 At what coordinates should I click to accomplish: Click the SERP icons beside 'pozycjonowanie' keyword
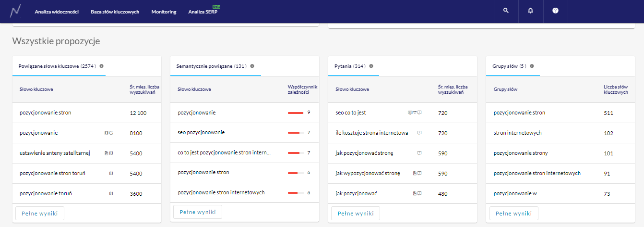point(108,133)
